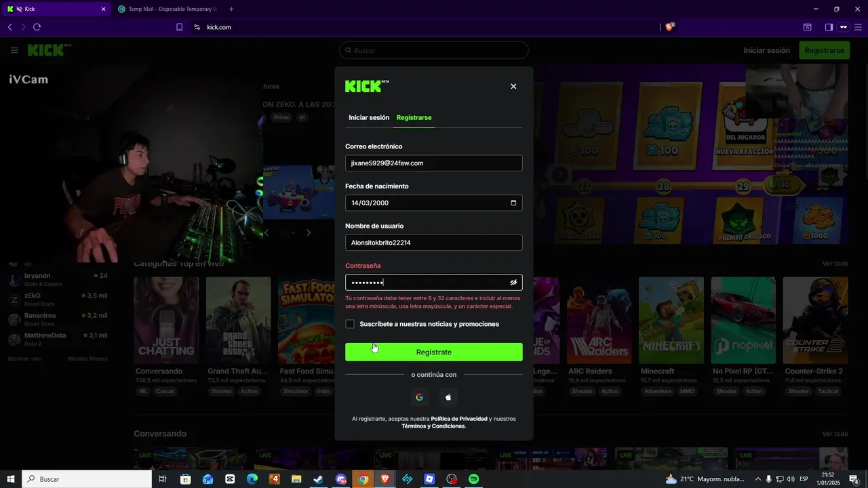Click Ver todo beside top categories
The image size is (868, 488).
coord(835,264)
